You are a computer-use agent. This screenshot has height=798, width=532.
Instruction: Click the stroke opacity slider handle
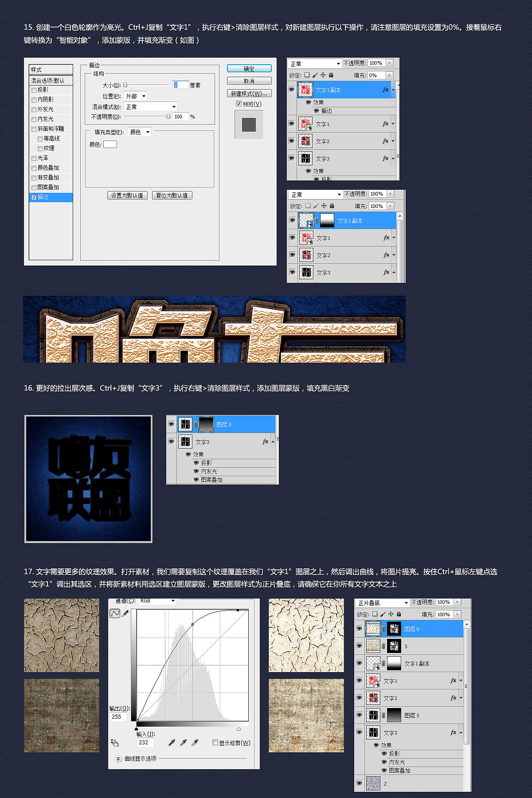[x=168, y=116]
